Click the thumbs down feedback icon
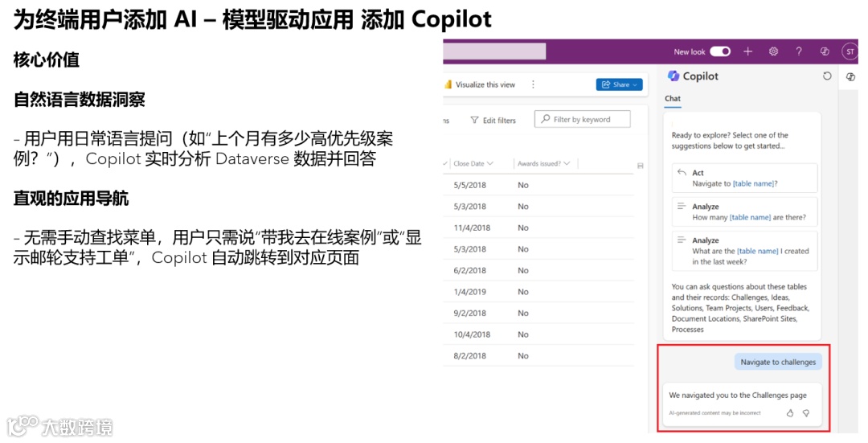The width and height of the screenshot is (868, 443). pos(806,413)
